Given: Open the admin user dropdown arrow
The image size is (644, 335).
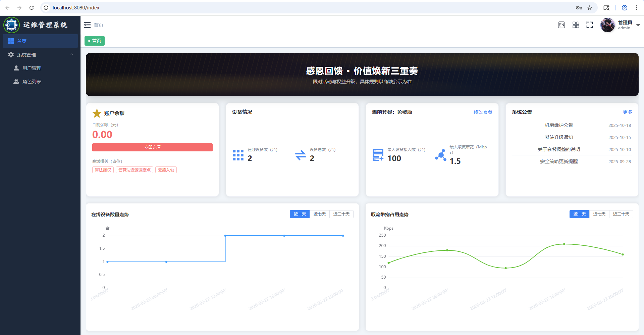Looking at the screenshot, I should coord(638,25).
